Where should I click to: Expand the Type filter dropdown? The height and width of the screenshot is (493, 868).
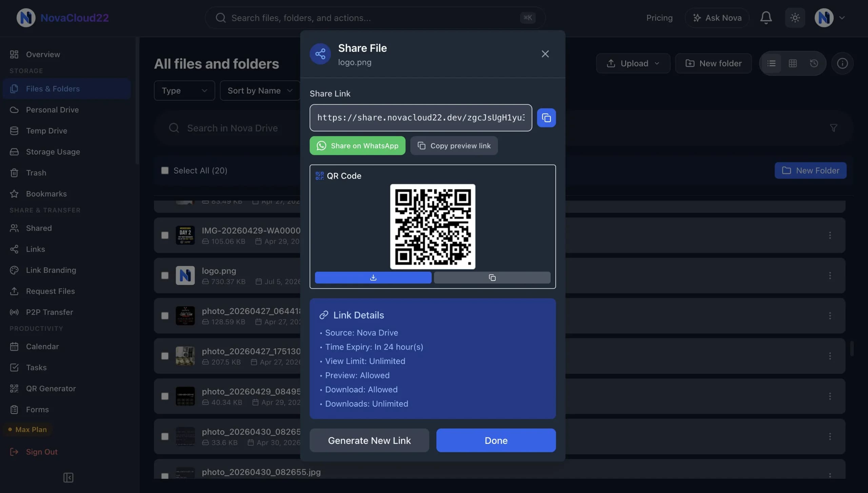184,90
